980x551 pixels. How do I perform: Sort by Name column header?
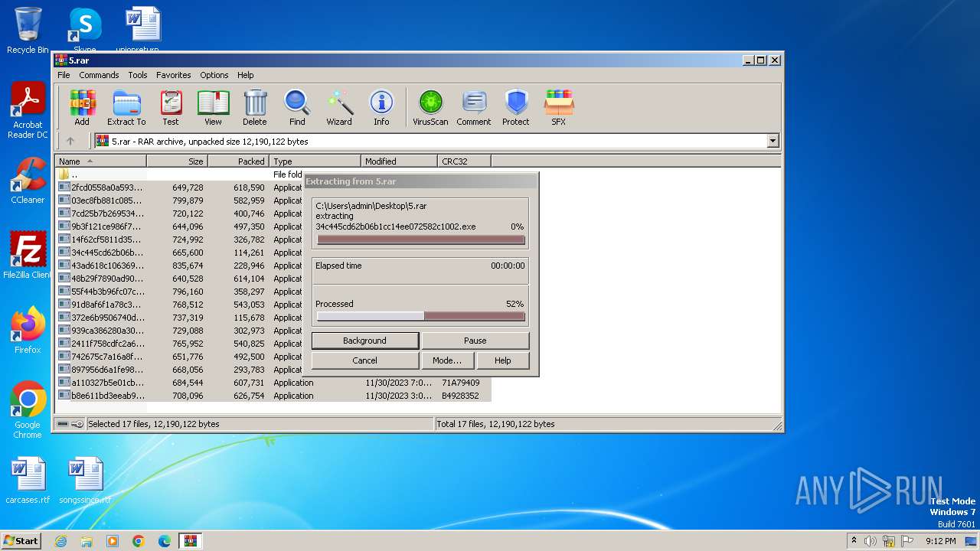pyautogui.click(x=100, y=161)
